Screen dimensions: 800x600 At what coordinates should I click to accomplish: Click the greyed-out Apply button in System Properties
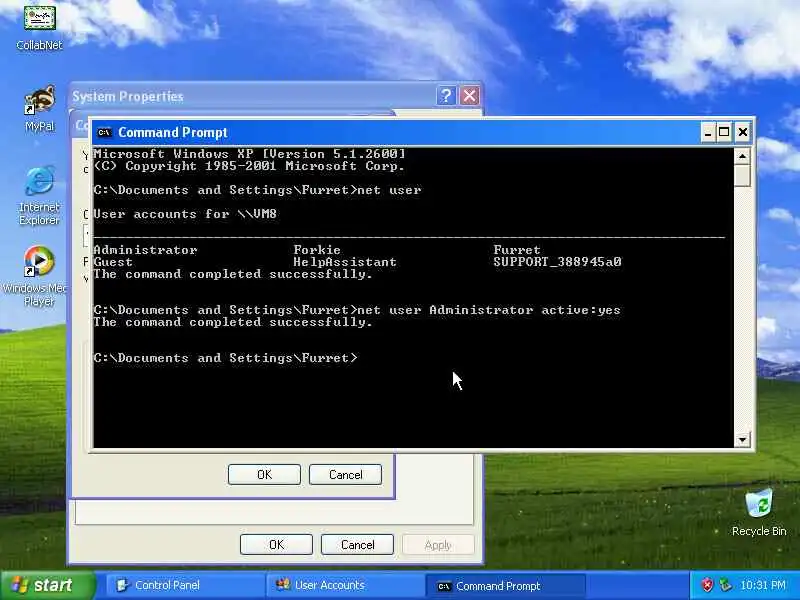click(438, 545)
